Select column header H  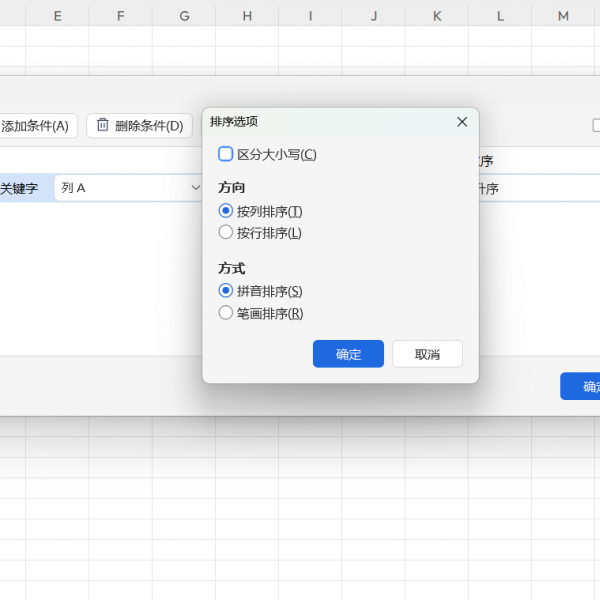point(247,15)
